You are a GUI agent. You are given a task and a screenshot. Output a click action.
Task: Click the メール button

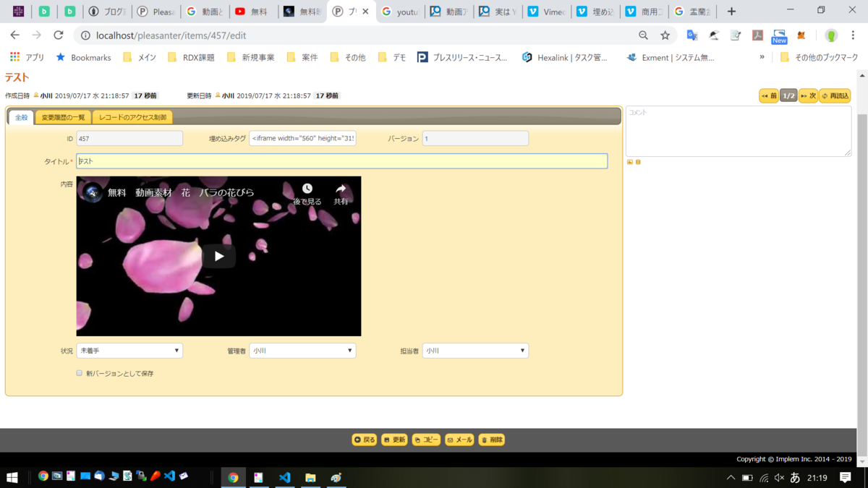[459, 440]
